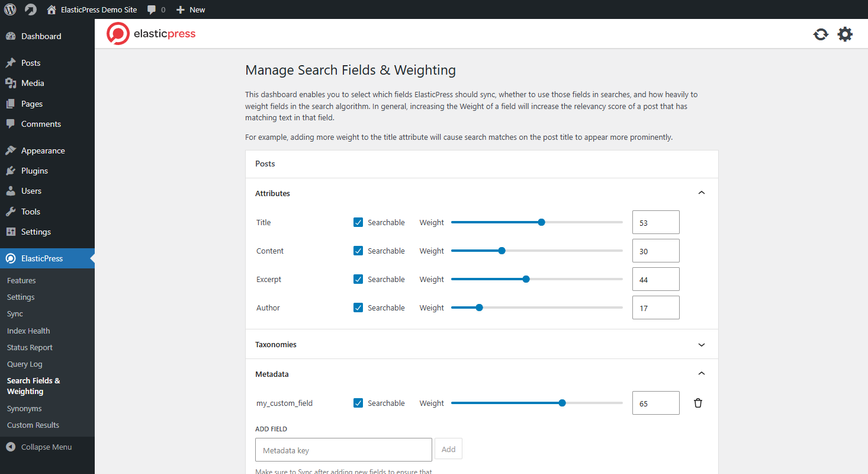Image resolution: width=868 pixels, height=474 pixels.
Task: Focus the Content weight number field
Action: point(656,251)
